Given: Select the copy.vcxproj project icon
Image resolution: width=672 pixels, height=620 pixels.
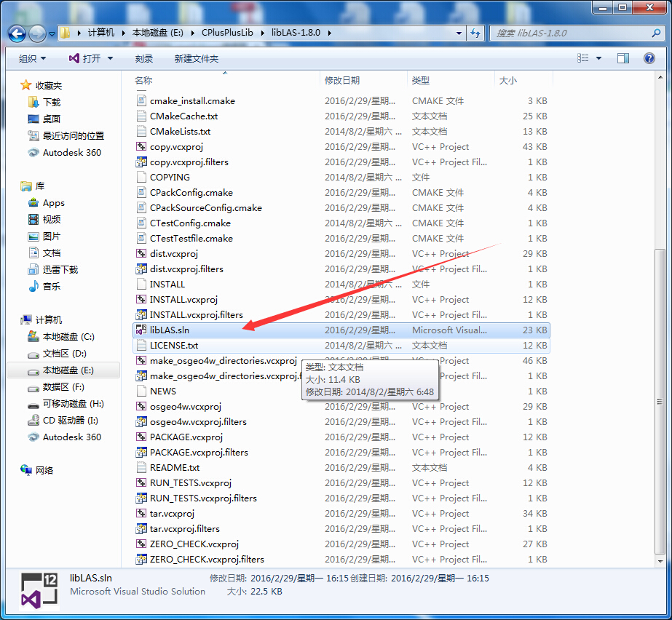Looking at the screenshot, I should (141, 146).
